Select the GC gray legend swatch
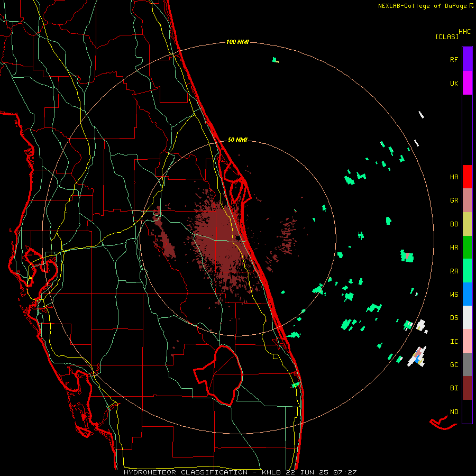 click(467, 364)
